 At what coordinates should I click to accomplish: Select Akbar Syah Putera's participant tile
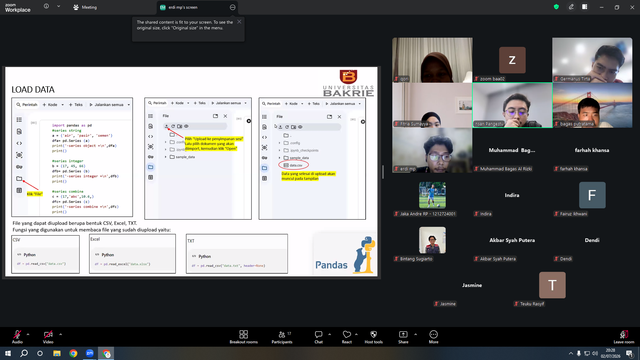coord(512,240)
